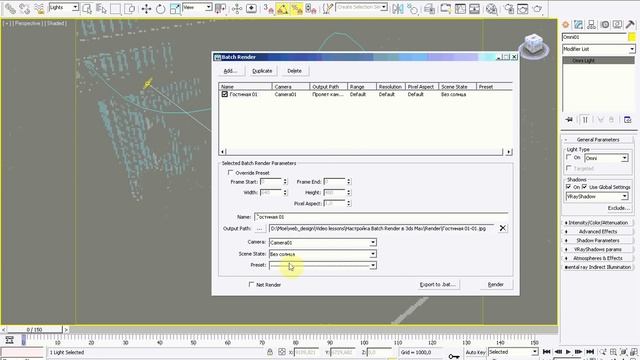Open the View reference coordinate dropdown
Screen dimensions: 640x360
coord(197,8)
